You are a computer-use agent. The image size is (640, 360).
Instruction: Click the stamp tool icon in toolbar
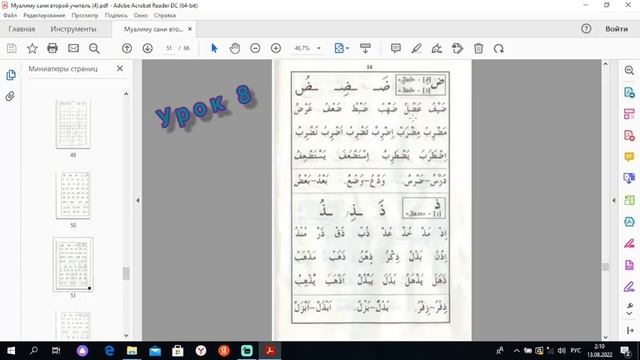(x=458, y=48)
